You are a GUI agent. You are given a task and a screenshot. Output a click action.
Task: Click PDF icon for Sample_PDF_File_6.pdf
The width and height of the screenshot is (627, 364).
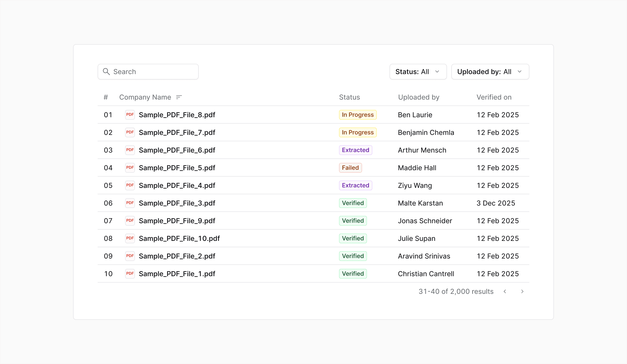point(130,150)
